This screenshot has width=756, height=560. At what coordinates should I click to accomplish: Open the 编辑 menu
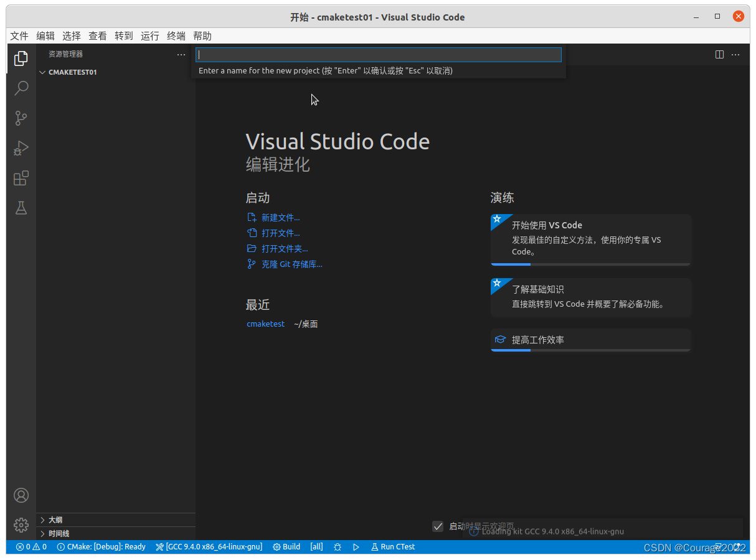(x=45, y=36)
